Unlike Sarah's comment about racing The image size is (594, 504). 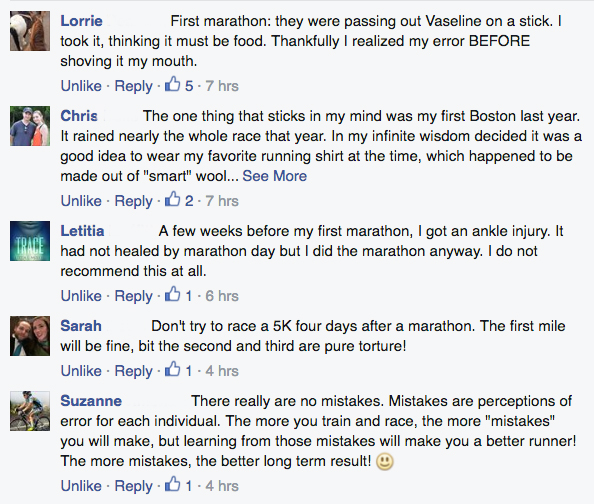(x=81, y=371)
